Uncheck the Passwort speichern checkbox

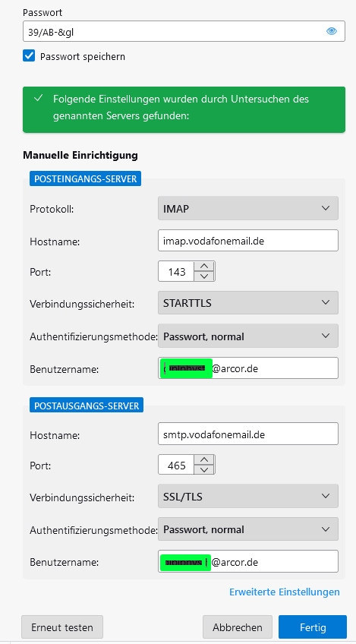tap(29, 55)
